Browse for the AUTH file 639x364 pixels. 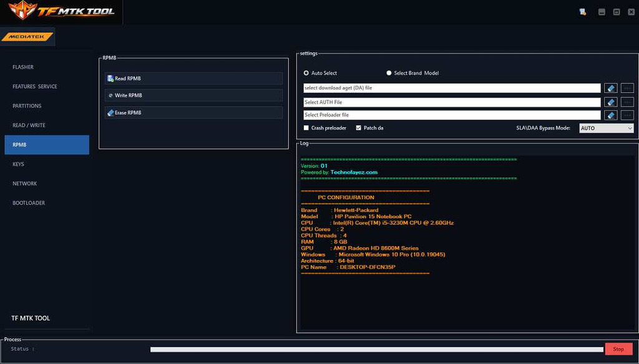click(x=627, y=102)
